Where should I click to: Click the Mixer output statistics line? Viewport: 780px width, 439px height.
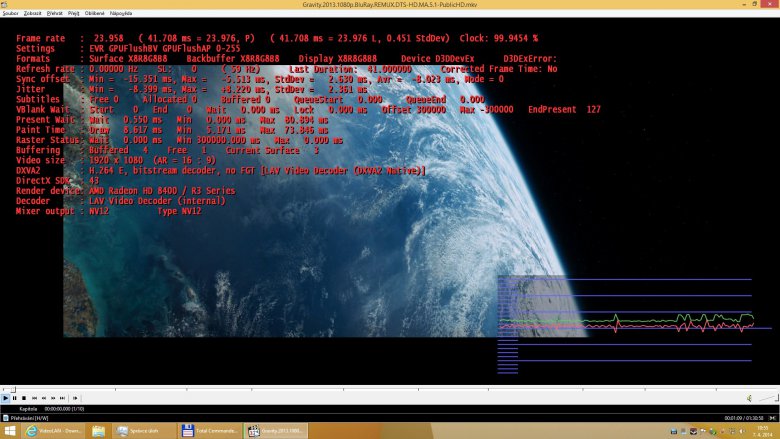(108, 211)
